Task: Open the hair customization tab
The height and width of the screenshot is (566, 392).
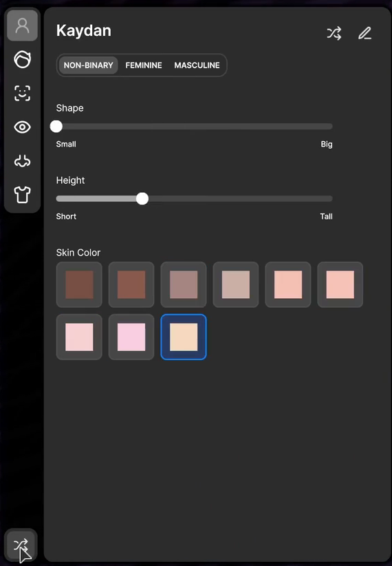Action: (x=23, y=59)
